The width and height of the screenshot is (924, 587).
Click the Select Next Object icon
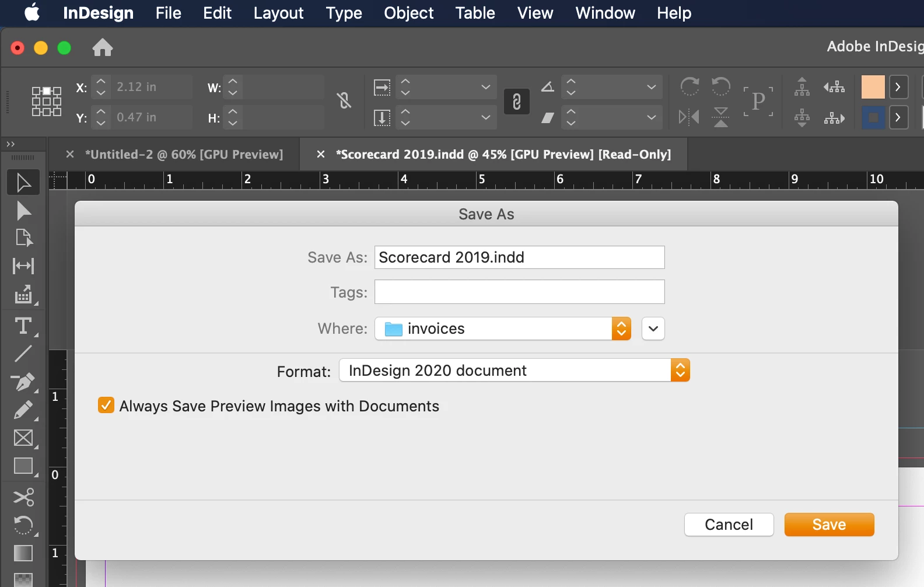(834, 118)
